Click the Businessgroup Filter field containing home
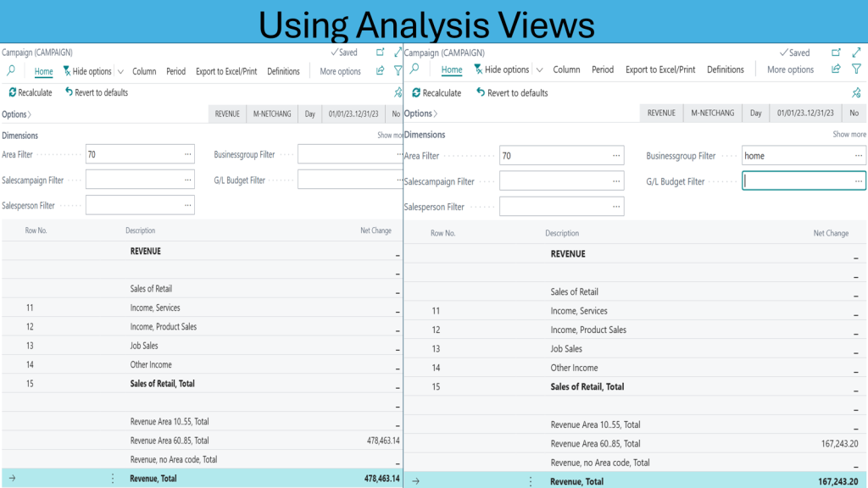 pos(797,156)
